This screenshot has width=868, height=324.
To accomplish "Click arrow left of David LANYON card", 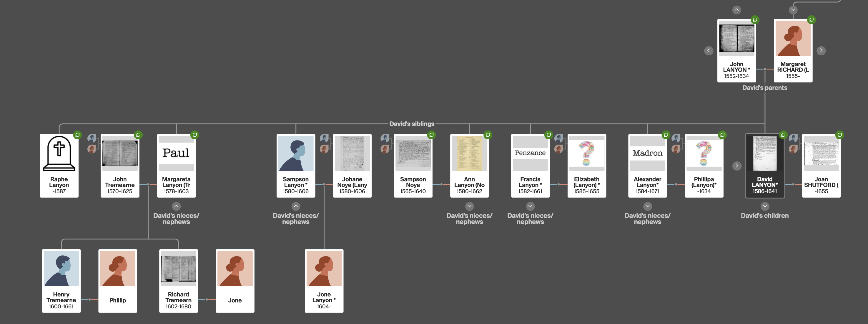I will [737, 166].
